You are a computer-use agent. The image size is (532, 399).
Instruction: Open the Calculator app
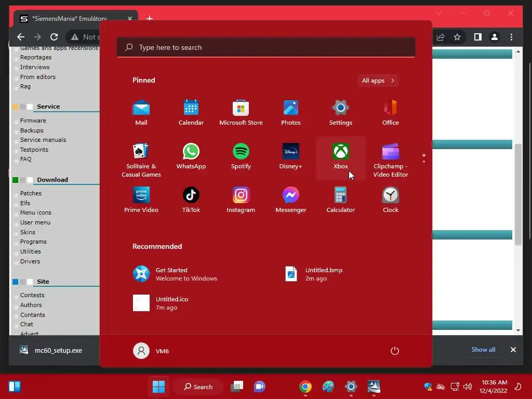[341, 200]
